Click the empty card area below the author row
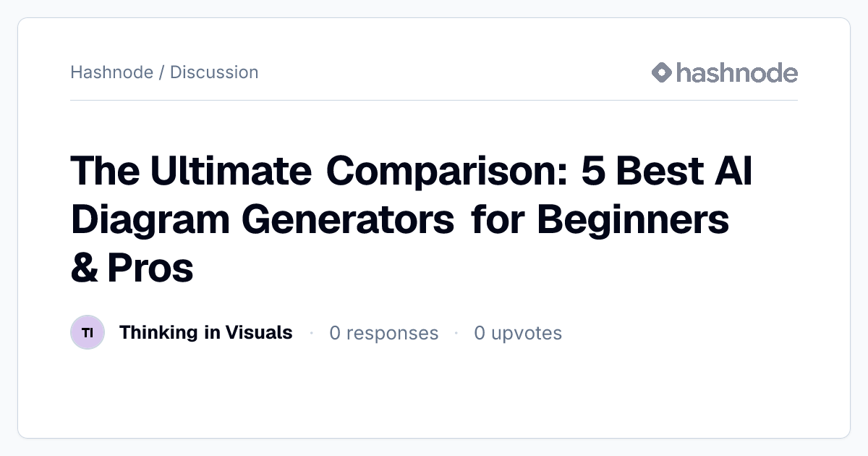868x456 pixels. click(434, 394)
